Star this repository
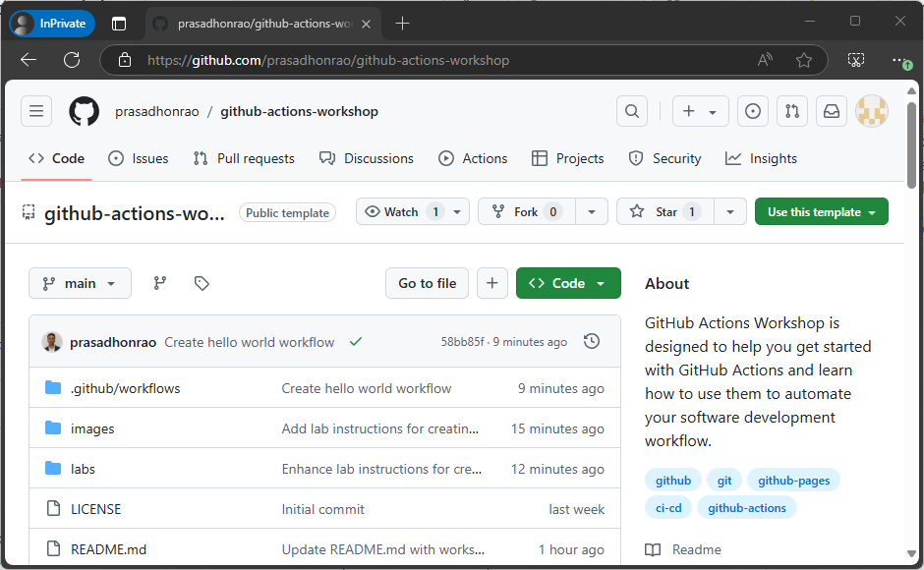This screenshot has width=924, height=570. click(x=665, y=211)
